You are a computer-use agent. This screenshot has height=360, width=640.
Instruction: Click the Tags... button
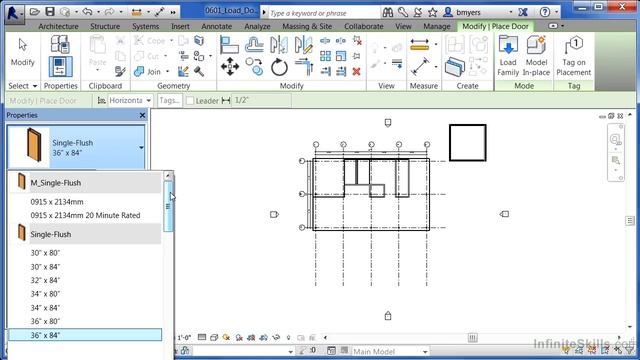[x=169, y=100]
